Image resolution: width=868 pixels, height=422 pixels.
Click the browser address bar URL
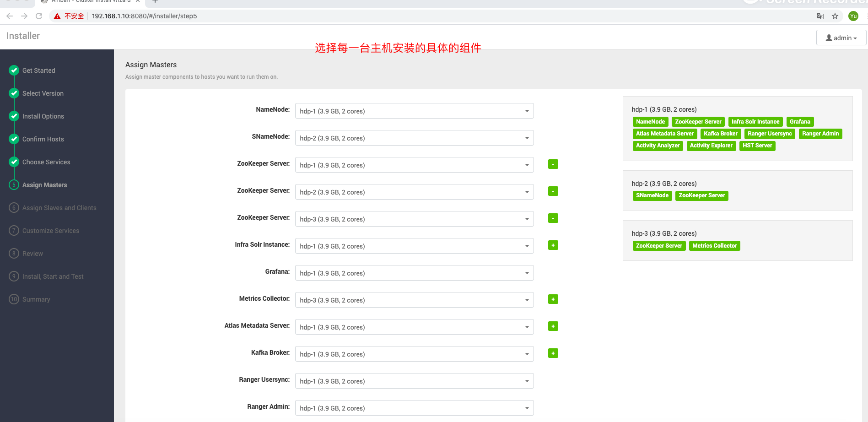[x=144, y=16]
